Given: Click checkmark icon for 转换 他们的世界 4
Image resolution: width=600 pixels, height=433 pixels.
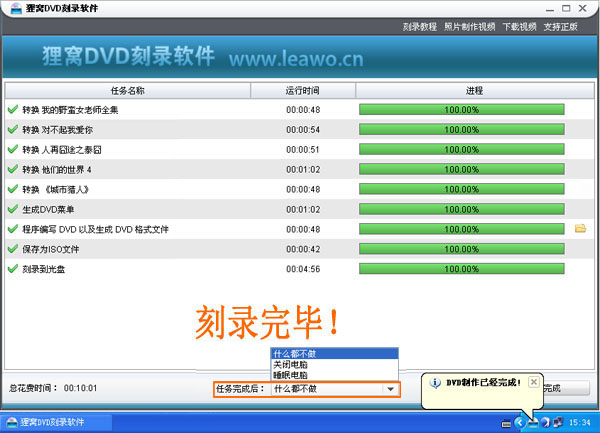Looking at the screenshot, I should pos(13,169).
